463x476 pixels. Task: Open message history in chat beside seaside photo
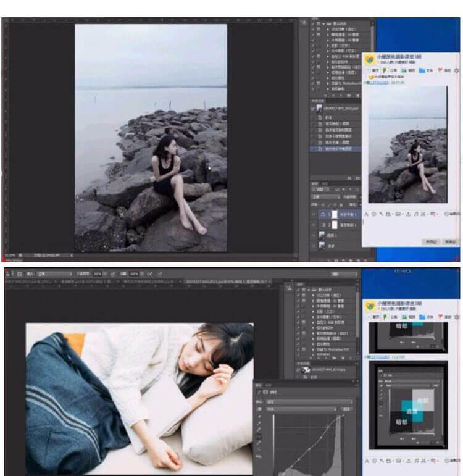[x=452, y=214]
